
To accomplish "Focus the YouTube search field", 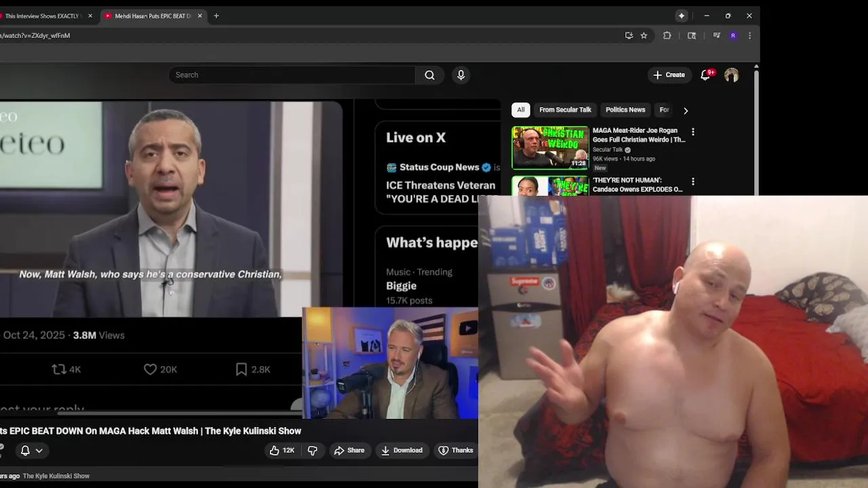I will pyautogui.click(x=292, y=75).
